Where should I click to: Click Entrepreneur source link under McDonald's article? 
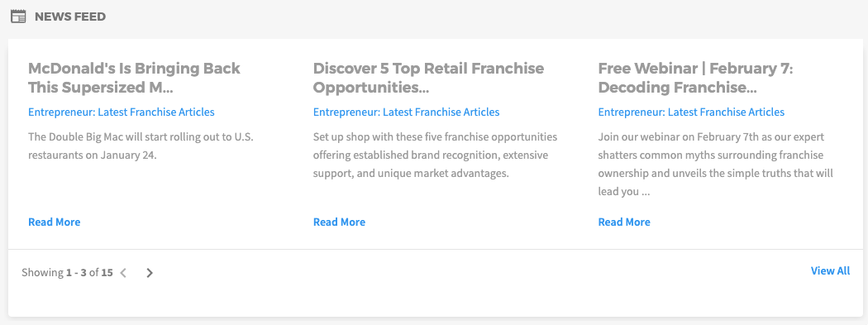coord(122,112)
